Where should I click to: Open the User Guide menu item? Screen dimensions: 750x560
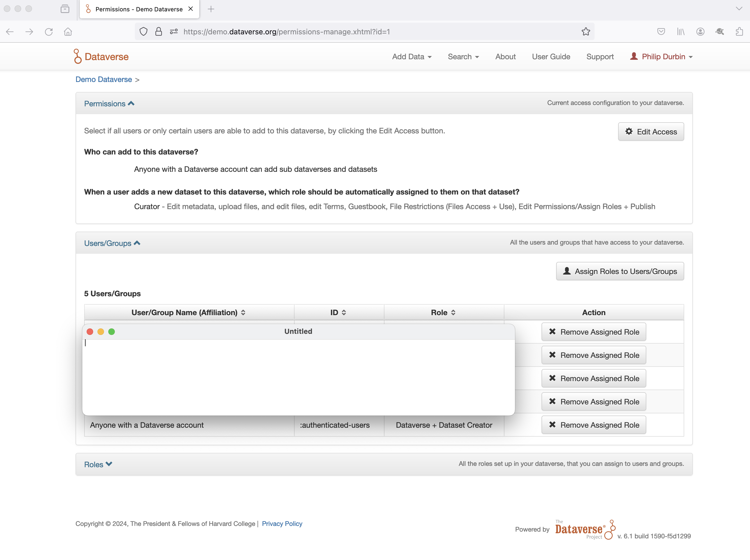click(551, 57)
